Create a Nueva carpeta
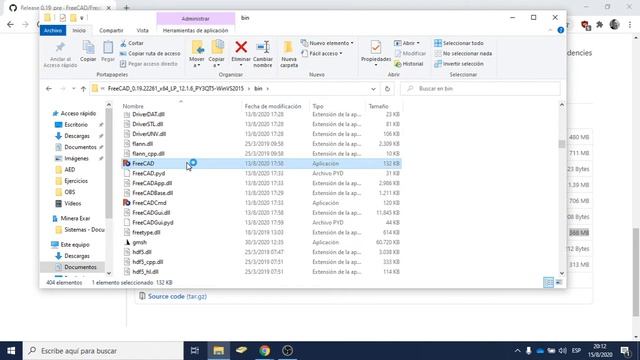This screenshot has height=360, width=640. pyautogui.click(x=289, y=54)
